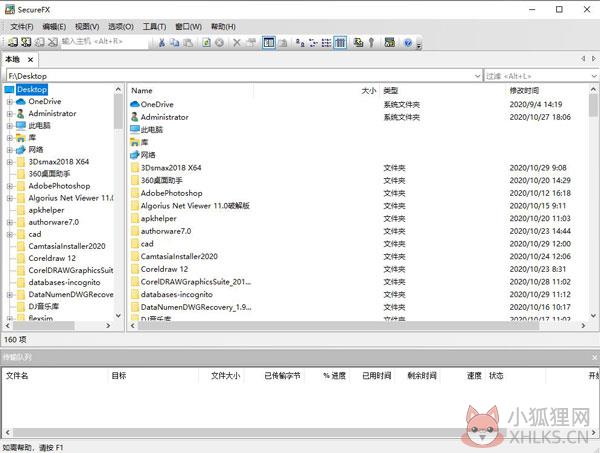Open the 工具(T) menu
Image resolution: width=600 pixels, height=453 pixels.
tap(154, 26)
